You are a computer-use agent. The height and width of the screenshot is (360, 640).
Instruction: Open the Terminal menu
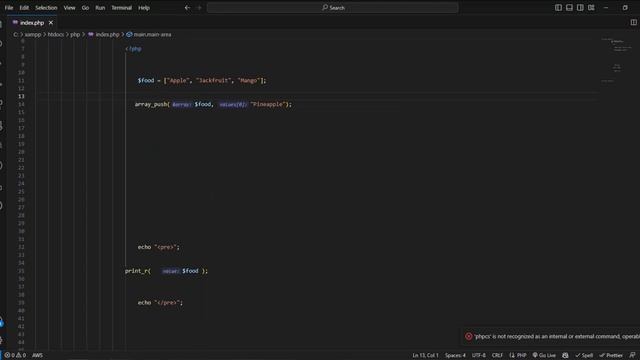122,7
